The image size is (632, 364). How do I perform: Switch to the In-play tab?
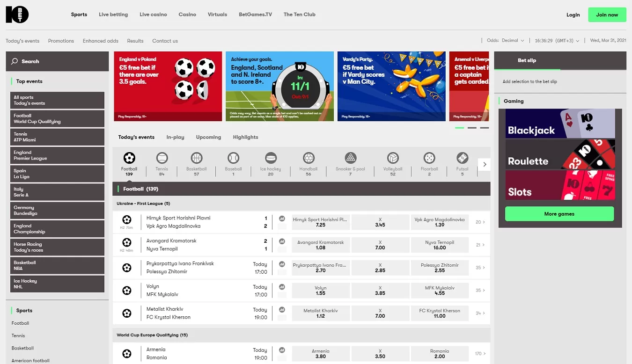point(175,137)
